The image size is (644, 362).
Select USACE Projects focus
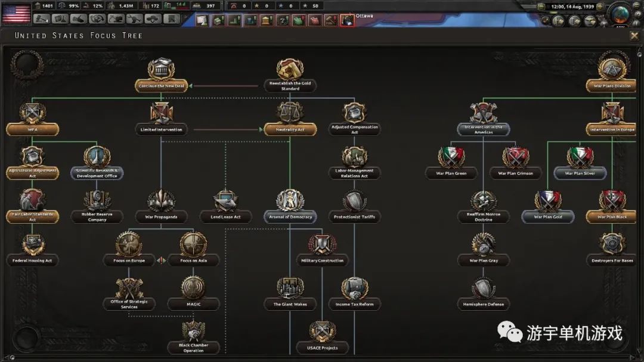322,337
